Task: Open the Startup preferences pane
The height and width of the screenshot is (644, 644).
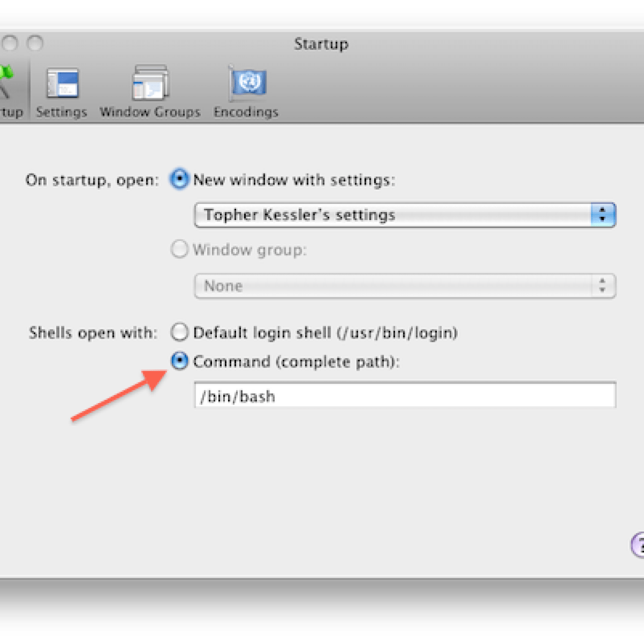Action: (x=11, y=92)
